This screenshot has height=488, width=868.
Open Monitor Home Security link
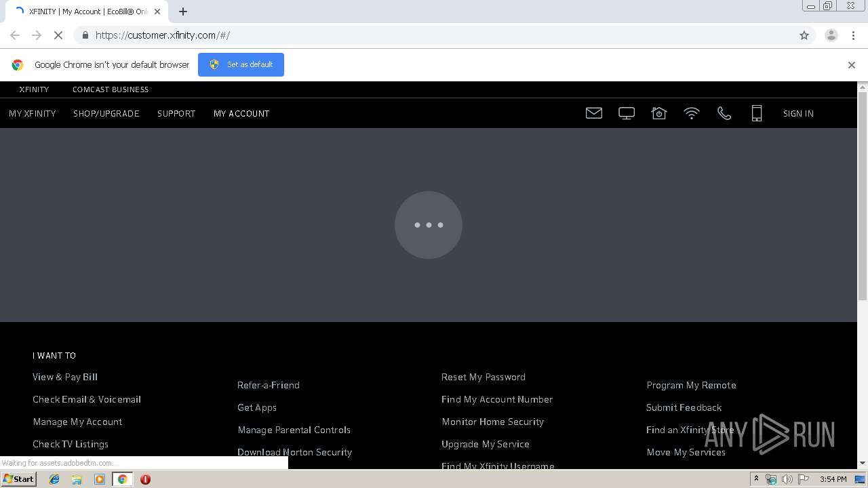coord(493,422)
